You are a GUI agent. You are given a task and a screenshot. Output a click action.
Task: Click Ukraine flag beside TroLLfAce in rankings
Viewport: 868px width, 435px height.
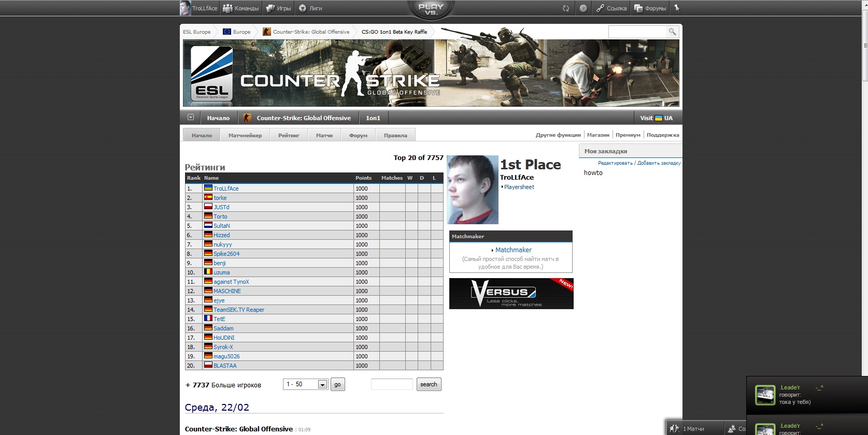[208, 188]
